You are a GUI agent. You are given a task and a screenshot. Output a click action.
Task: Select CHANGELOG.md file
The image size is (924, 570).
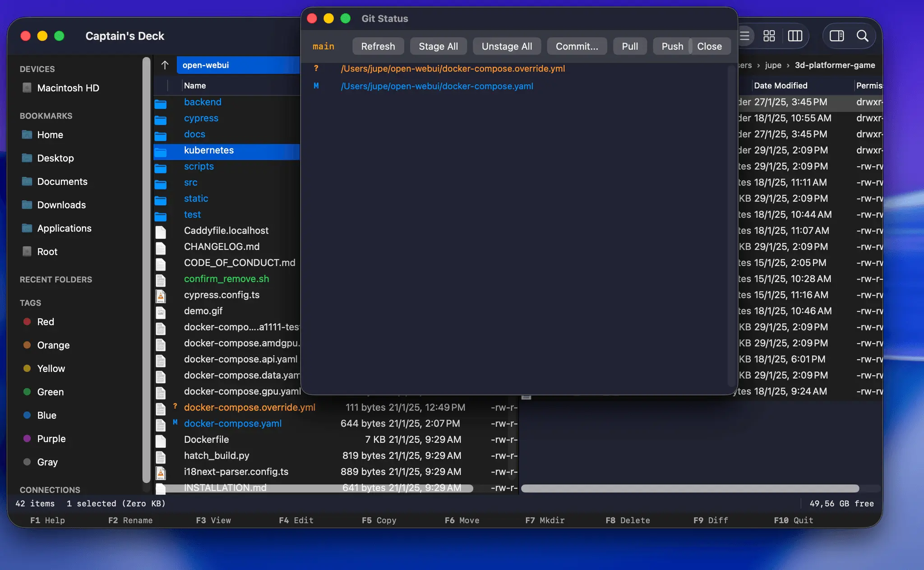point(222,247)
